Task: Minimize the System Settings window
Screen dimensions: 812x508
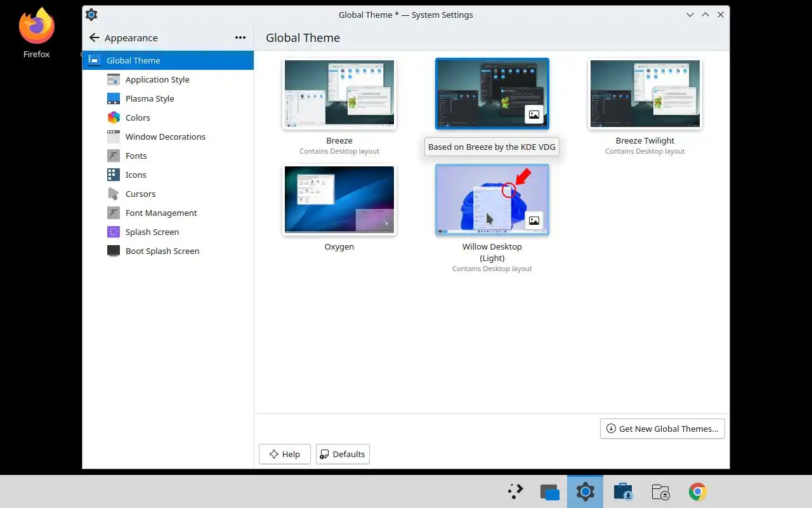Action: [690, 15]
